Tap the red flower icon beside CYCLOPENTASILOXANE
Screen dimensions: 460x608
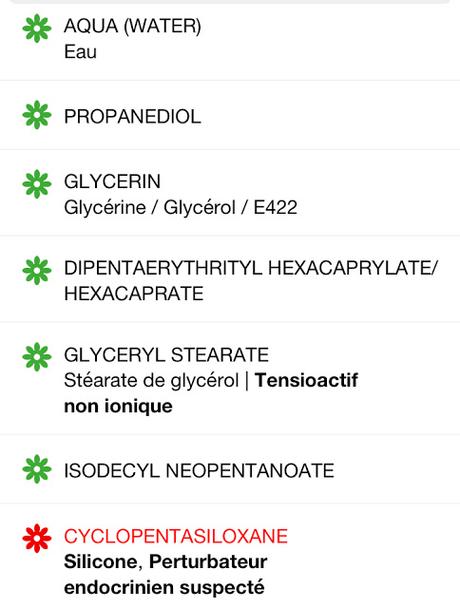point(37,538)
